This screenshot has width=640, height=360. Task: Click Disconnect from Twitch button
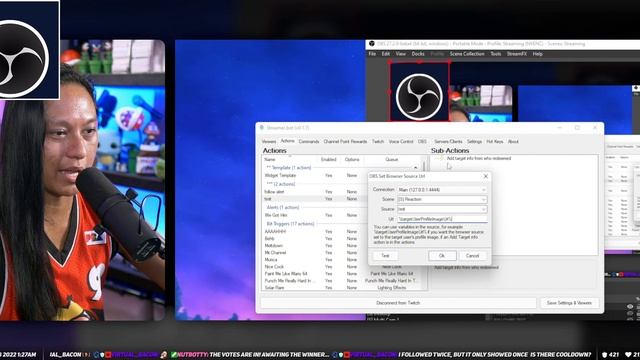click(398, 303)
